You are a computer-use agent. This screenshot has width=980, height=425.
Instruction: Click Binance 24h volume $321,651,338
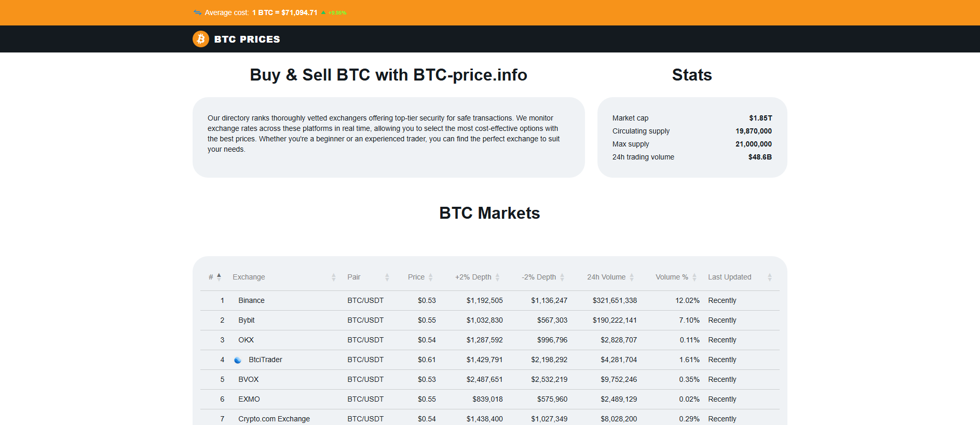point(615,300)
